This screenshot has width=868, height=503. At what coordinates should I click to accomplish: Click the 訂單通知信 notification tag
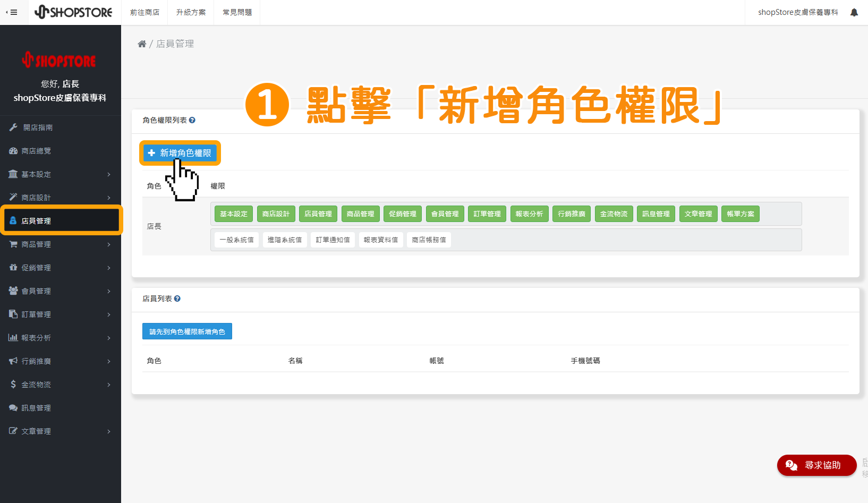(x=333, y=240)
